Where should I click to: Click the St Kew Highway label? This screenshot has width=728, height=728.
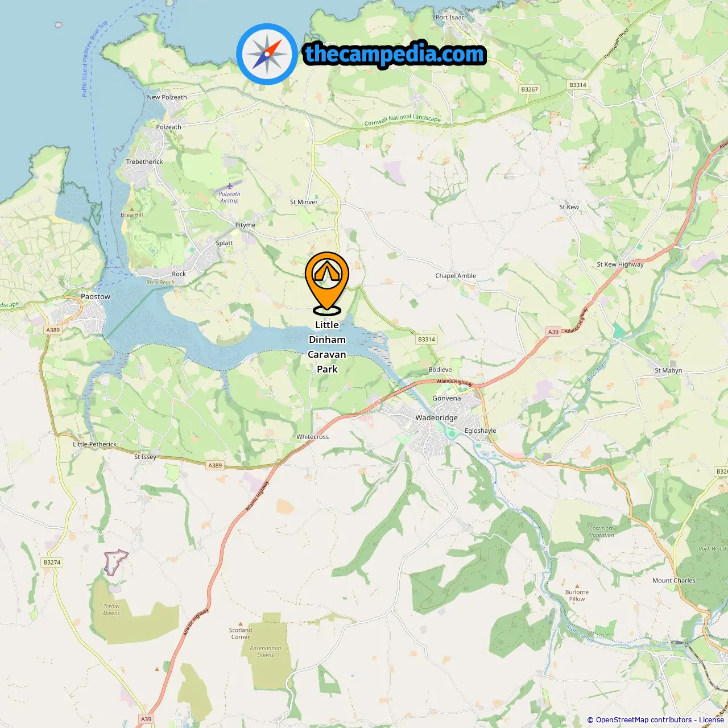(x=620, y=264)
